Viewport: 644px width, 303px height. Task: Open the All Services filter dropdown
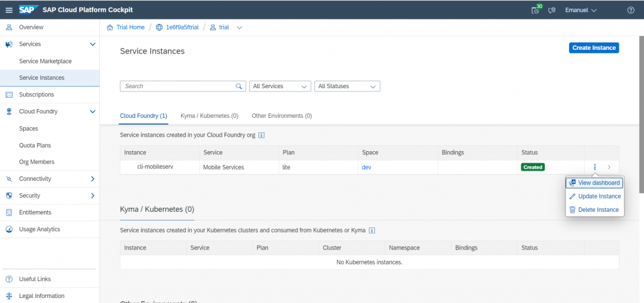(x=280, y=86)
